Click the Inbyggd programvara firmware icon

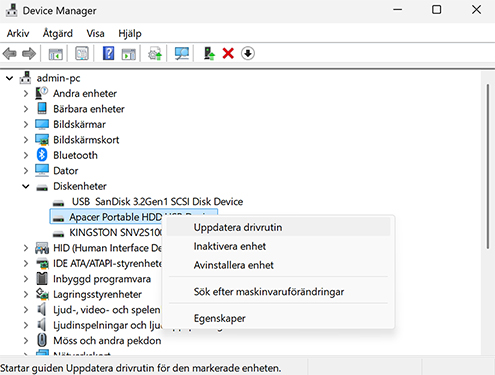[42, 279]
